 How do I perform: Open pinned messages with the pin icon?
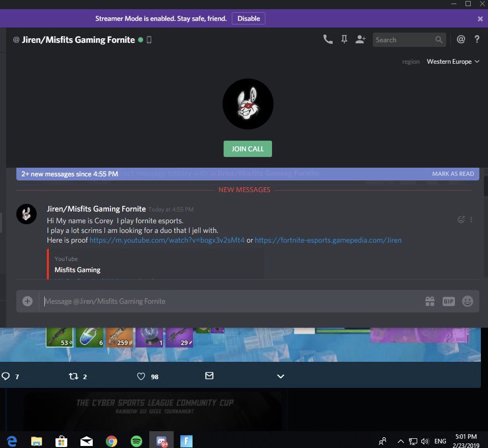tap(344, 40)
